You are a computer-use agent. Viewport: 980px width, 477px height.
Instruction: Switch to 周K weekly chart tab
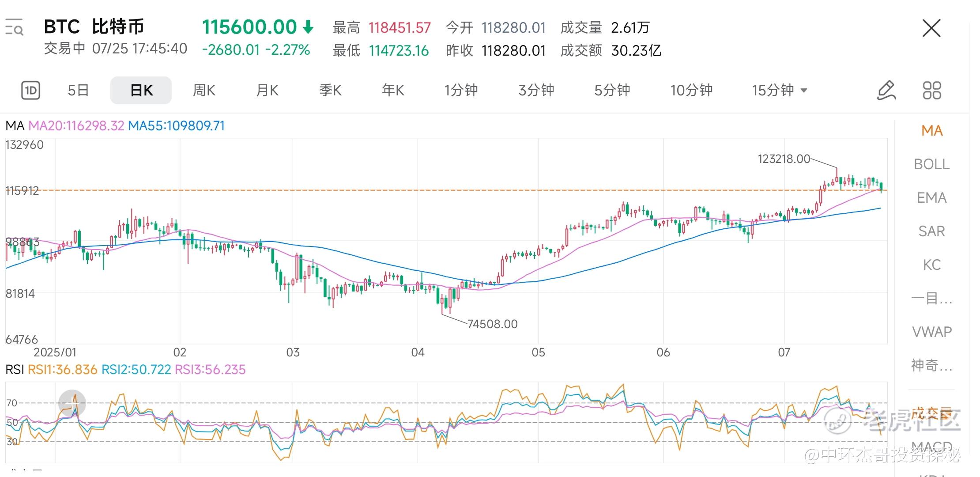click(204, 91)
